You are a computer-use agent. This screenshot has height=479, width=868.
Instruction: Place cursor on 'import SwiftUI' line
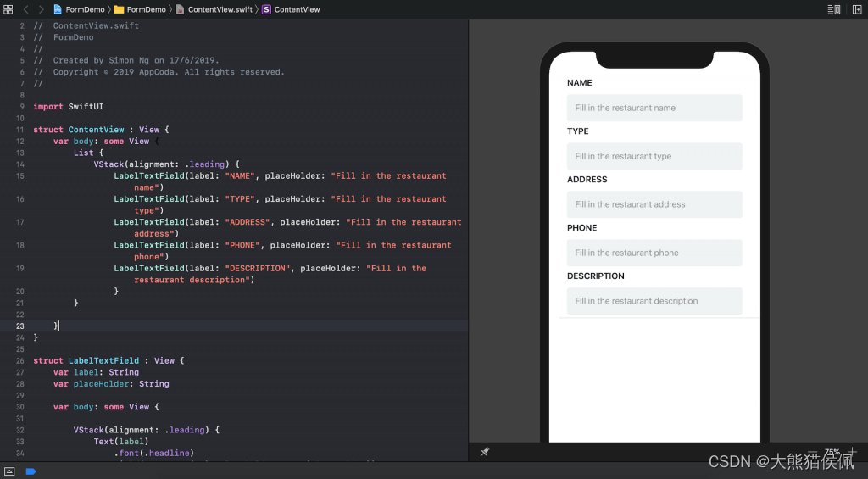pos(68,106)
